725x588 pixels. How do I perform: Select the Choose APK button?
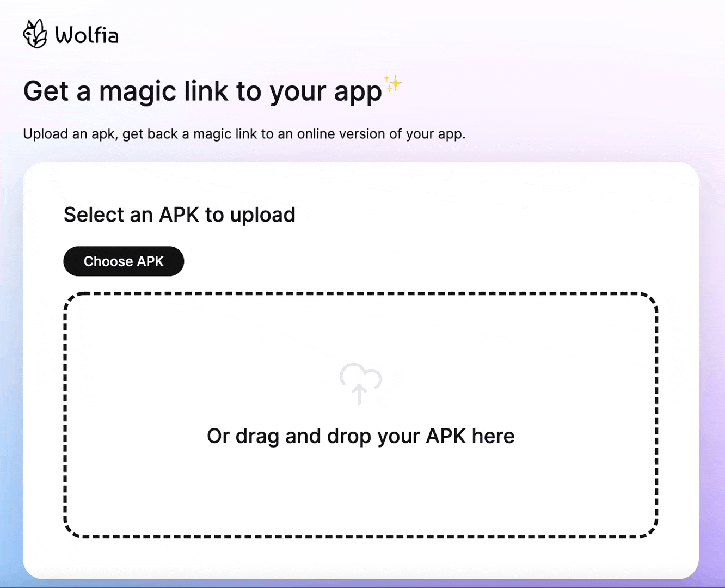[x=124, y=261]
